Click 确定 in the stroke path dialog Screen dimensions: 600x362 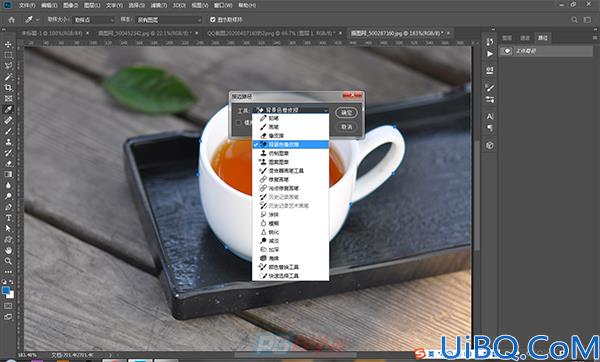pos(346,113)
